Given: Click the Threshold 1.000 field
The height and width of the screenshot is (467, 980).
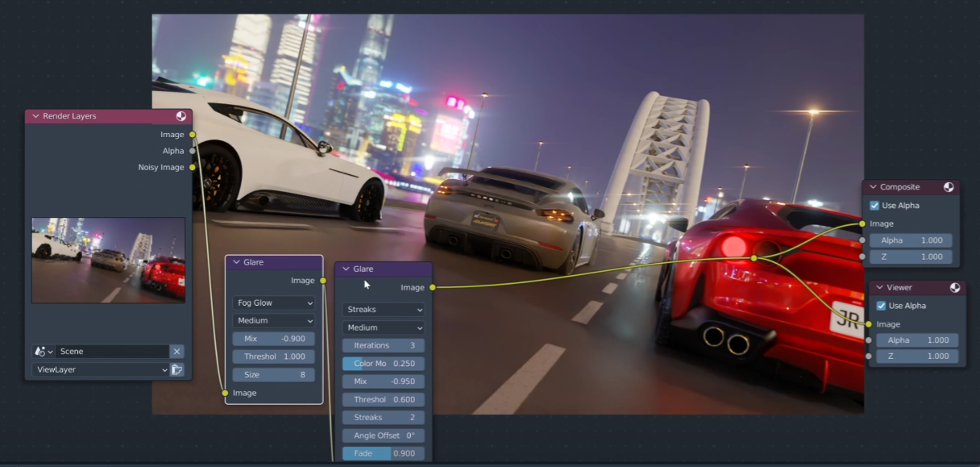Looking at the screenshot, I should [x=274, y=357].
